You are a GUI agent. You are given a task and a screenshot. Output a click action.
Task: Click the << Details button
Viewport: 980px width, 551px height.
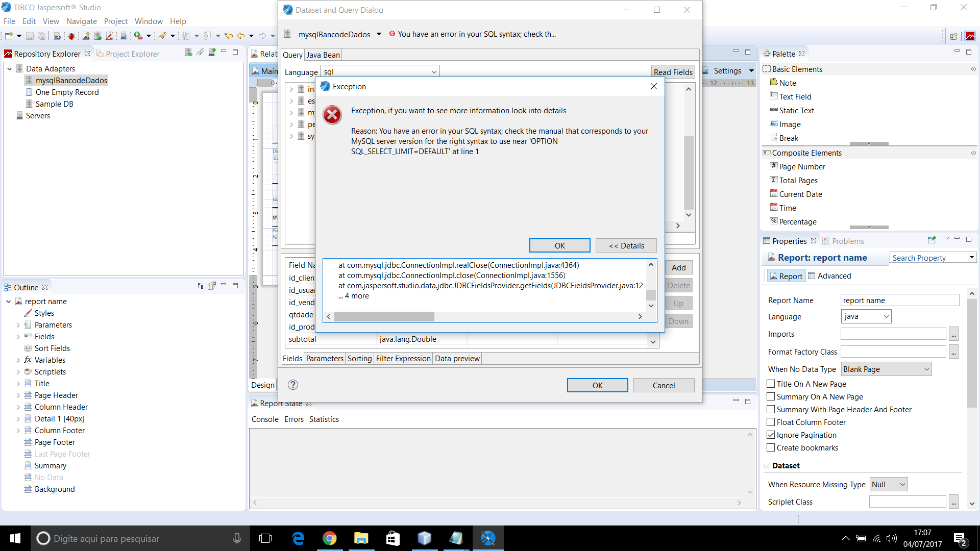[x=626, y=246]
